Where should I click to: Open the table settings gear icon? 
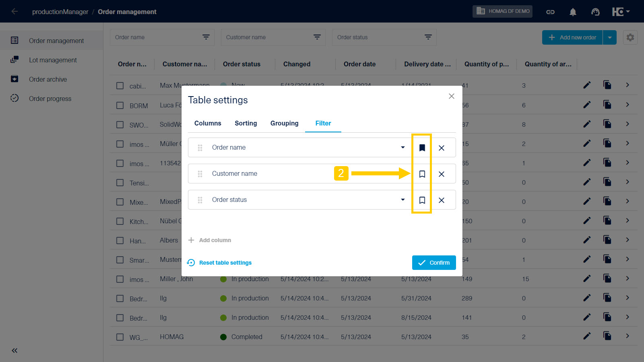(630, 37)
